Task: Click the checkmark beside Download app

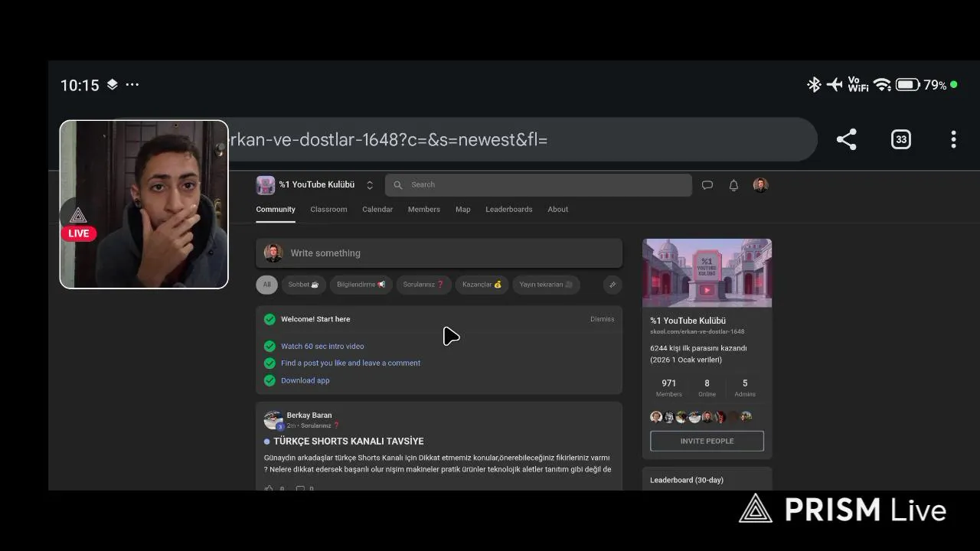Action: pyautogui.click(x=269, y=380)
